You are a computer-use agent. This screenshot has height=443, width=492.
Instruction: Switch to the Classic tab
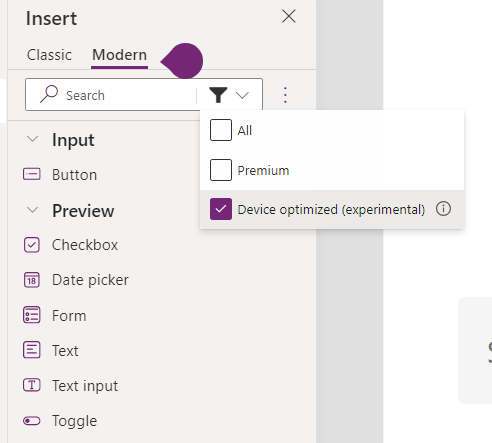[49, 55]
